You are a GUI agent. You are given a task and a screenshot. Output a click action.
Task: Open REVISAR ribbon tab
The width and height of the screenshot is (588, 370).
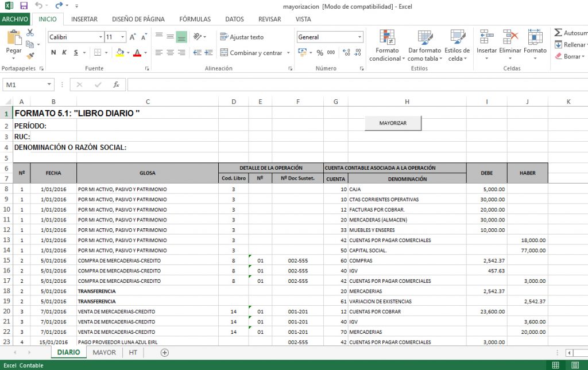click(x=270, y=19)
